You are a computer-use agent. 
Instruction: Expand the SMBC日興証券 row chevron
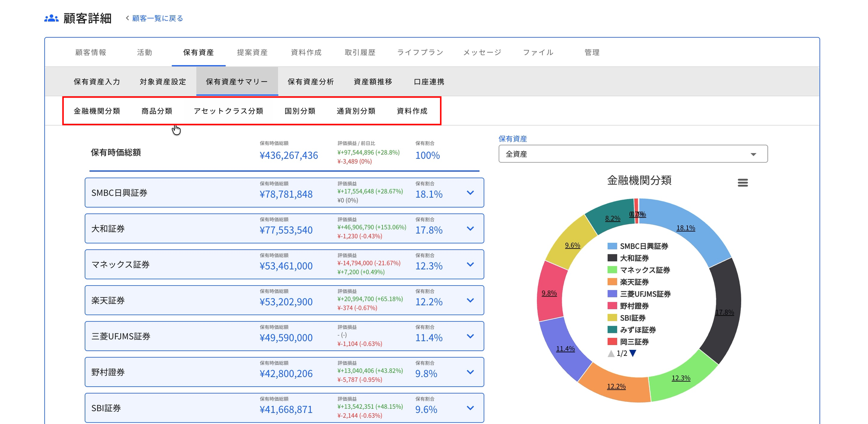pyautogui.click(x=470, y=193)
